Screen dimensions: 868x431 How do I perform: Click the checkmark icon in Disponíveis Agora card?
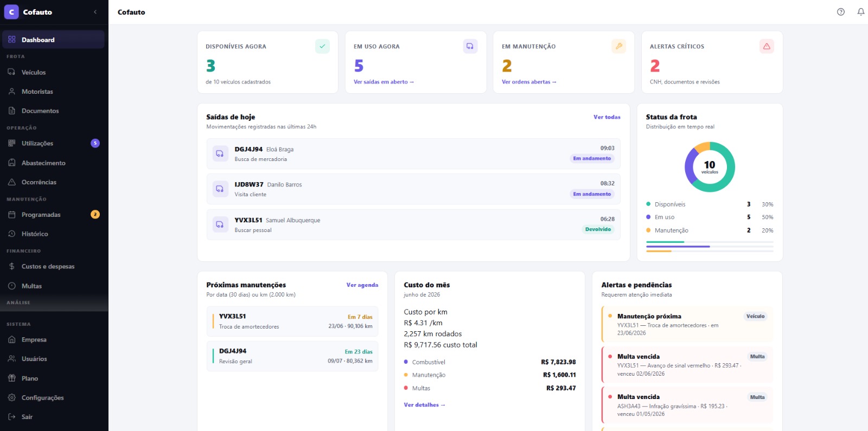(322, 46)
